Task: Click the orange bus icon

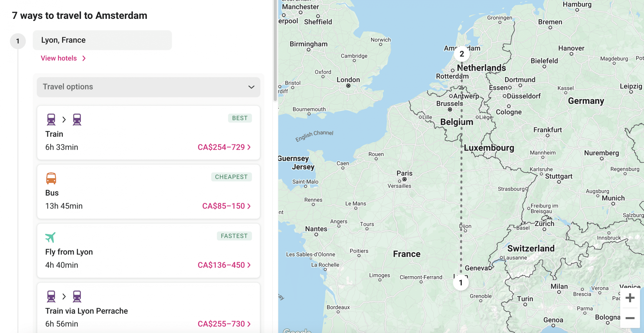Action: 51,178
